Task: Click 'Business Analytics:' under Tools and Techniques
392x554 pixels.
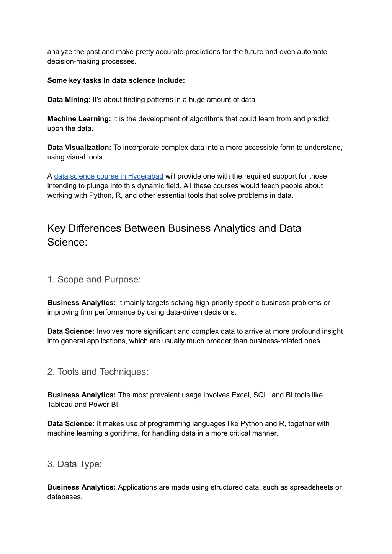Action: (82, 395)
